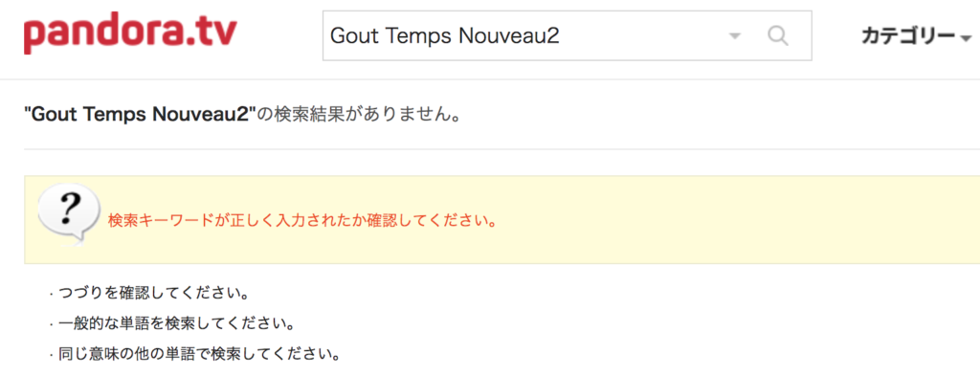Screen dimensions: 980x376
Task: Click the bullet before つづりを確認してください
Action: (52, 294)
